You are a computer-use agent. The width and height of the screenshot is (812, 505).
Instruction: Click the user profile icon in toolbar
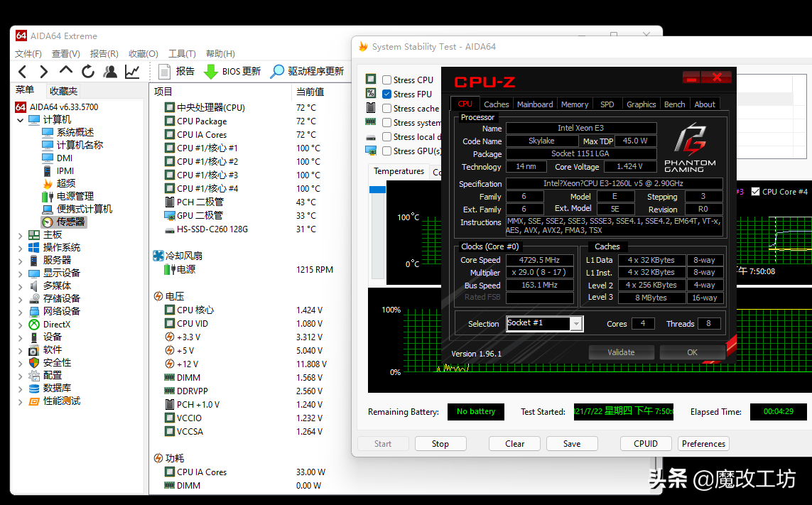pyautogui.click(x=110, y=72)
